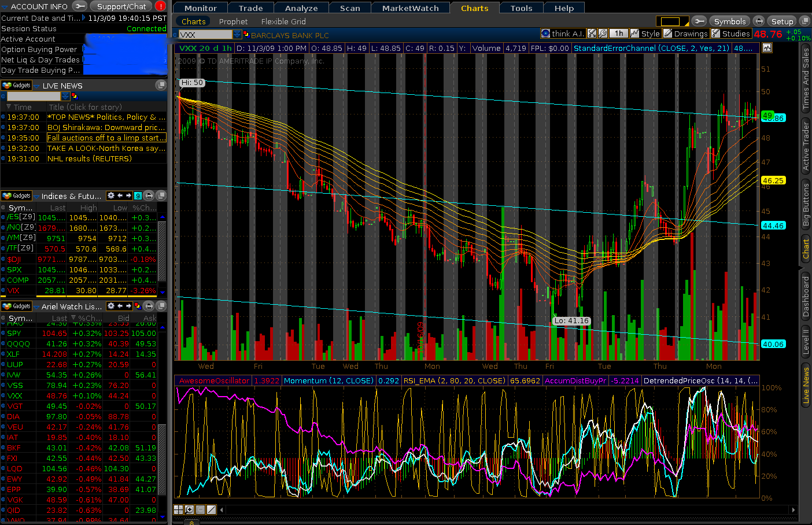Click the zoom-in magnifier below chart
Image resolution: width=812 pixels, height=525 pixels.
tap(189, 509)
